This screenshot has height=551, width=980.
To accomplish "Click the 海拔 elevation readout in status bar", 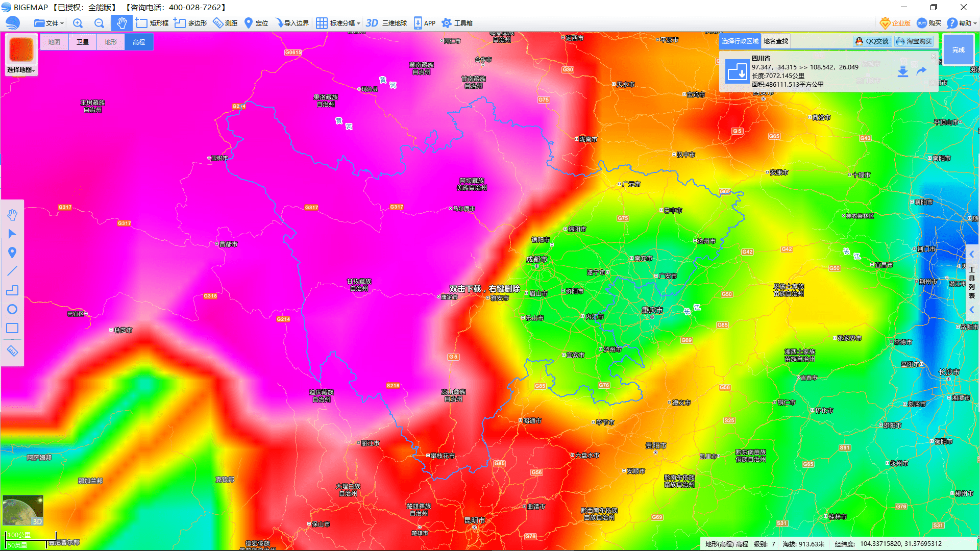I will point(803,544).
